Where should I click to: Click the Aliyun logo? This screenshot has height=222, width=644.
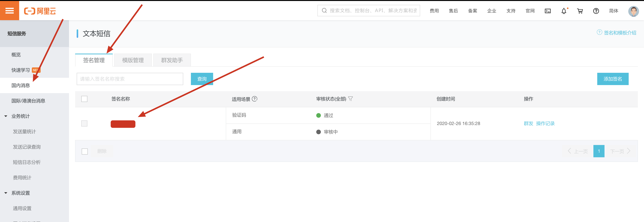coord(40,11)
